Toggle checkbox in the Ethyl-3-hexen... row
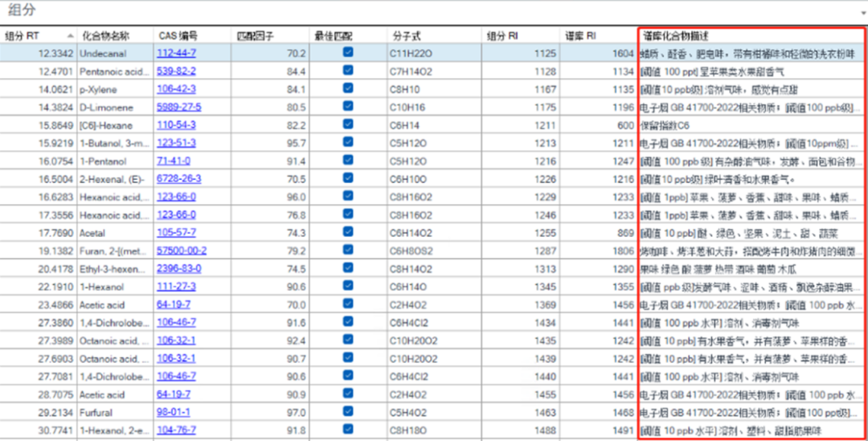 click(348, 267)
